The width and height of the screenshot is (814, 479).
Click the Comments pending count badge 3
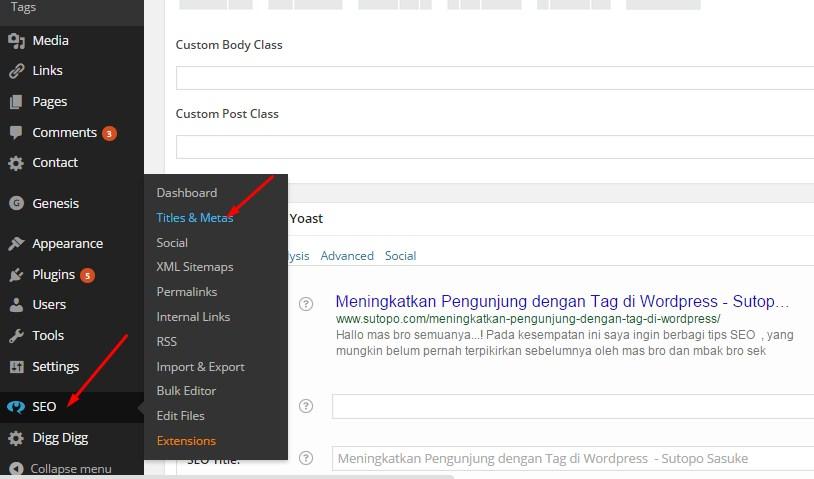click(109, 133)
